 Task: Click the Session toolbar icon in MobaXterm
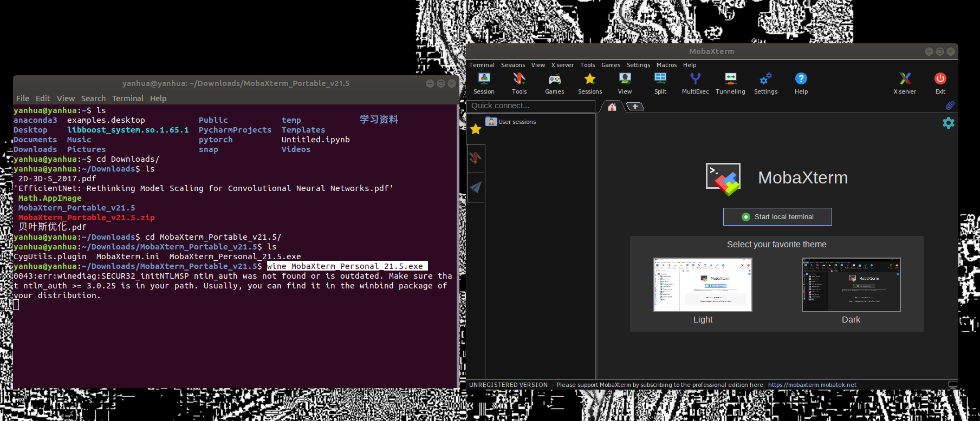[x=484, y=83]
